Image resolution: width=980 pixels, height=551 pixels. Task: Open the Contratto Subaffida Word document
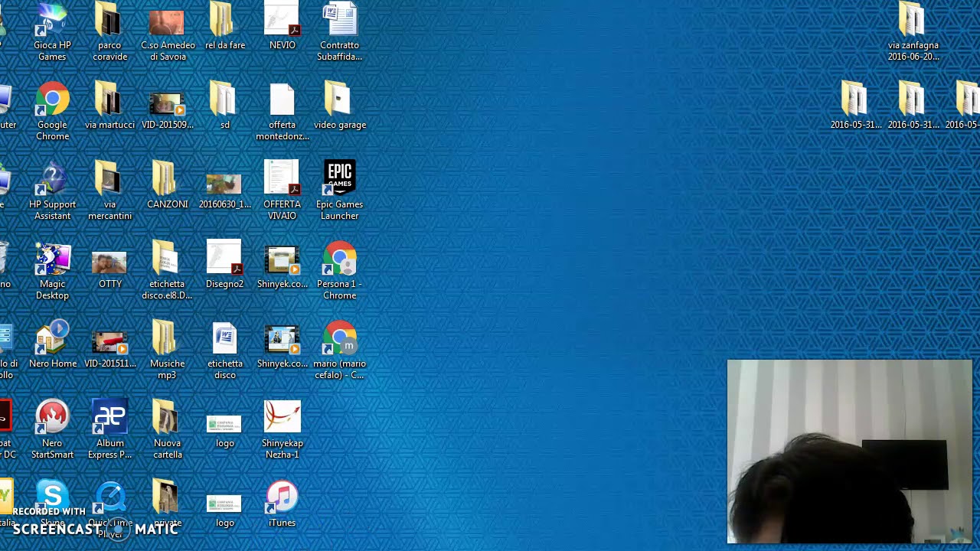[340, 31]
